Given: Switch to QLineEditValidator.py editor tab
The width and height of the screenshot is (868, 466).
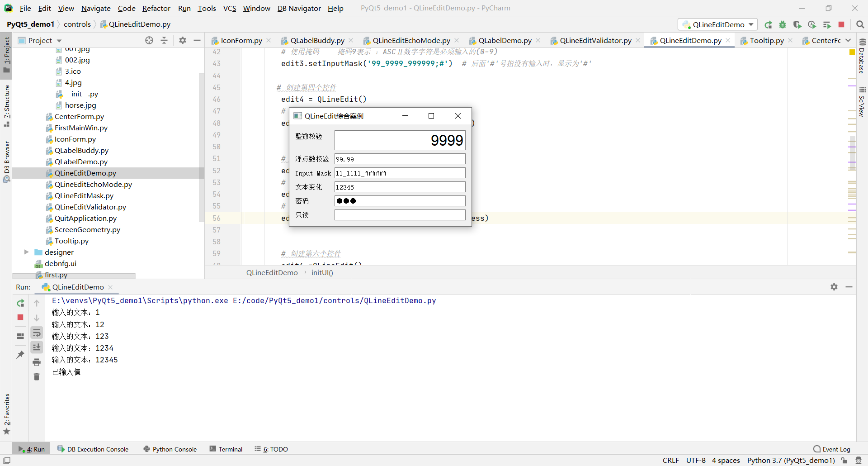Looking at the screenshot, I should coord(595,40).
